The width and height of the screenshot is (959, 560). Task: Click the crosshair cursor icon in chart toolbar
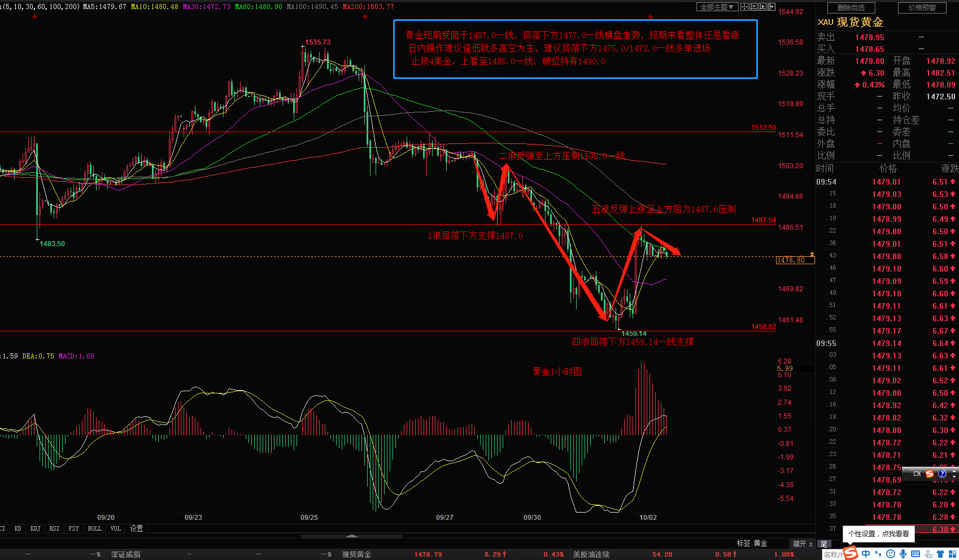tap(744, 7)
